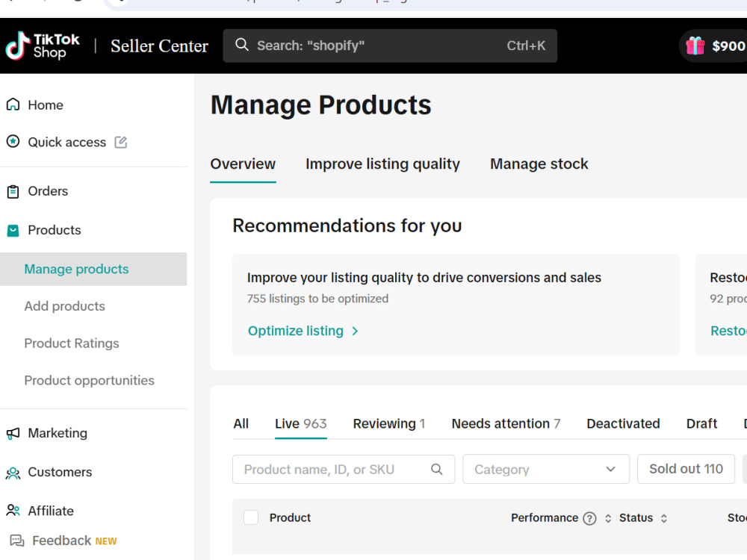The image size is (747, 560).
Task: Expand Marketing section in sidebar
Action: 58,433
